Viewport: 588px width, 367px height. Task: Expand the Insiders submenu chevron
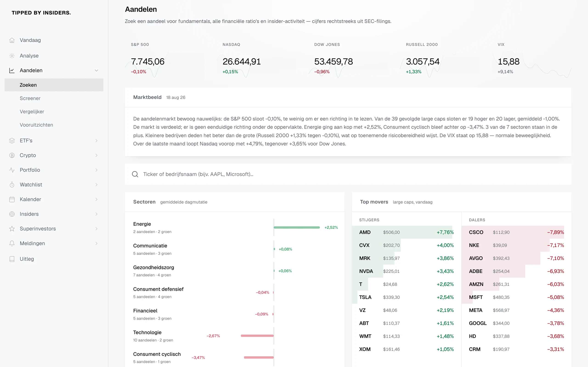click(x=96, y=214)
